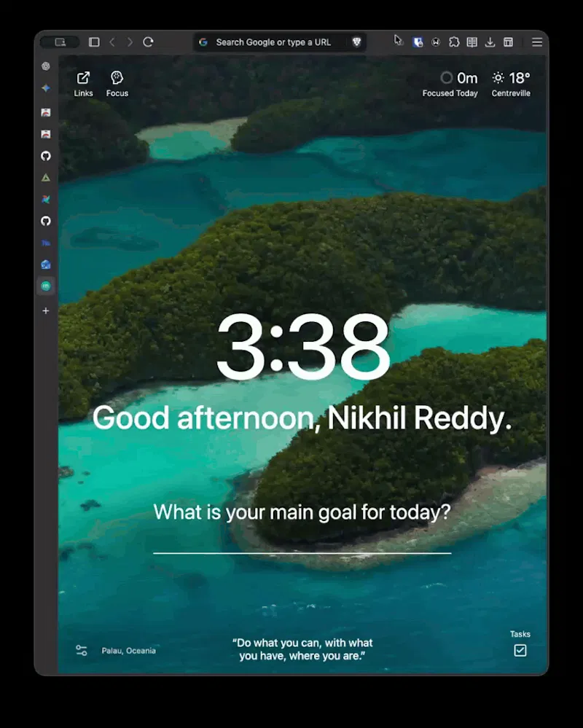
Task: Open the Focus mode brain icon
Action: pos(117,84)
